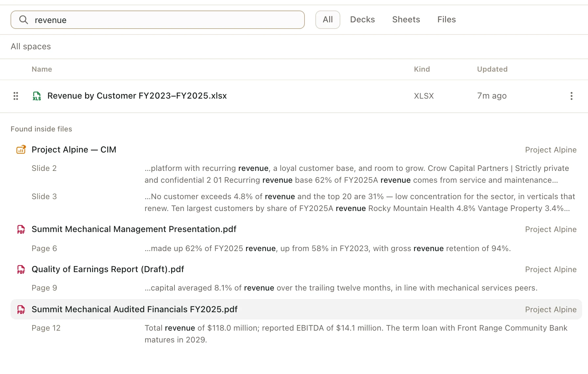Click PDF icon for Quality of Earnings Report

click(x=21, y=269)
